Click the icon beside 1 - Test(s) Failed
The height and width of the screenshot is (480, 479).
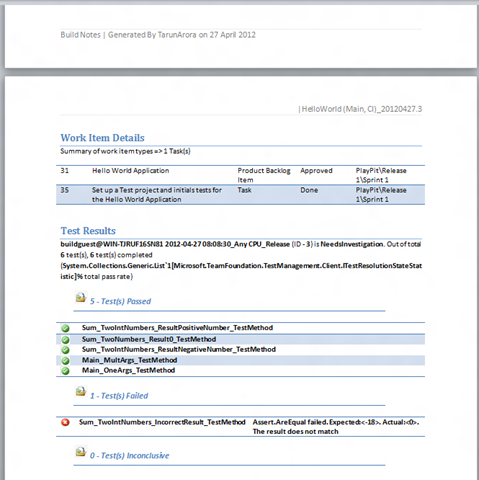(x=81, y=392)
